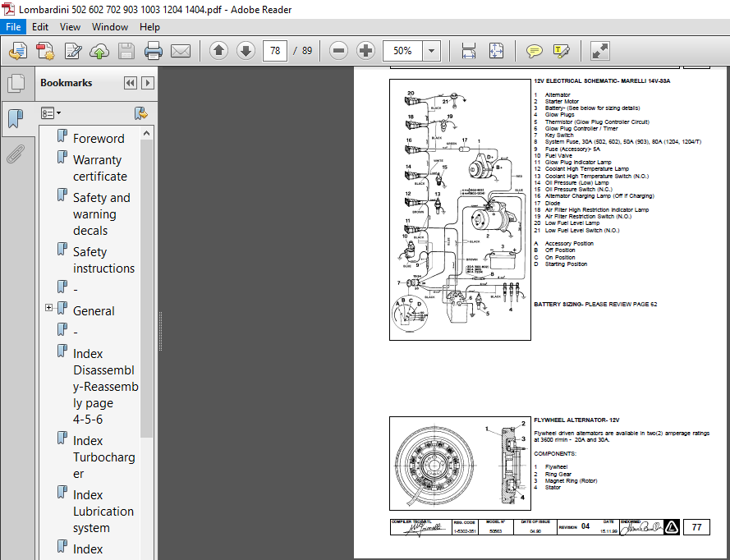Click the page number field showing 78
The image size is (730, 560).
click(275, 51)
